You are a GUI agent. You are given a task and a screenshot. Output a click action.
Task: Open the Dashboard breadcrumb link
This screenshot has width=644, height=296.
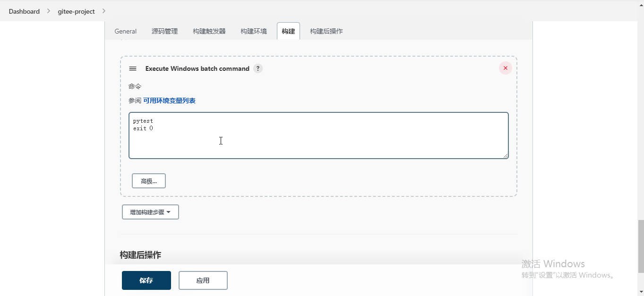(x=24, y=11)
